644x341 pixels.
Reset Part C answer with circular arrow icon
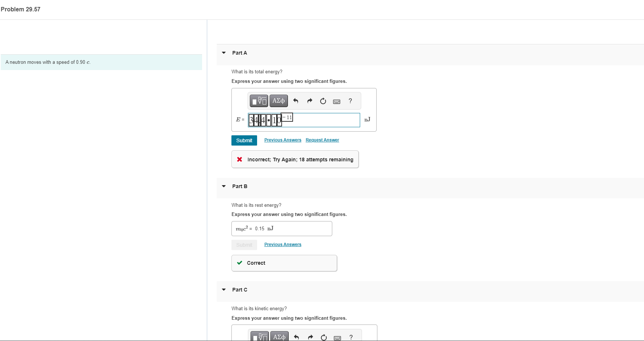[324, 337]
